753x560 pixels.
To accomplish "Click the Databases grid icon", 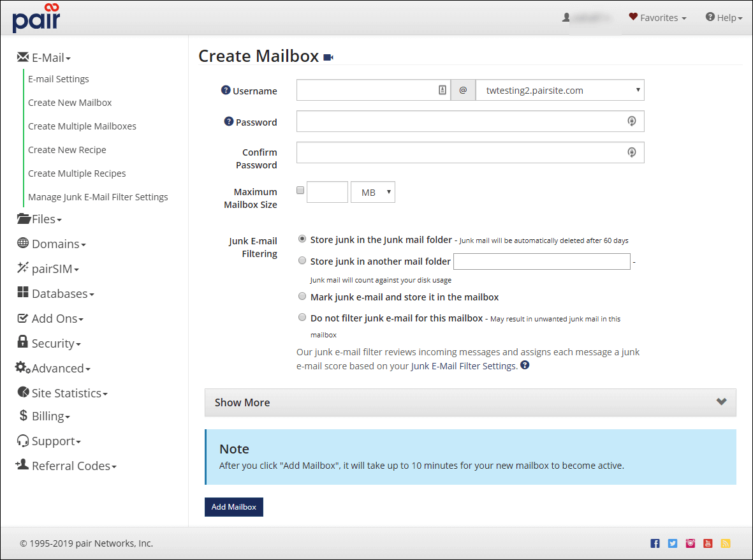I will [22, 292].
